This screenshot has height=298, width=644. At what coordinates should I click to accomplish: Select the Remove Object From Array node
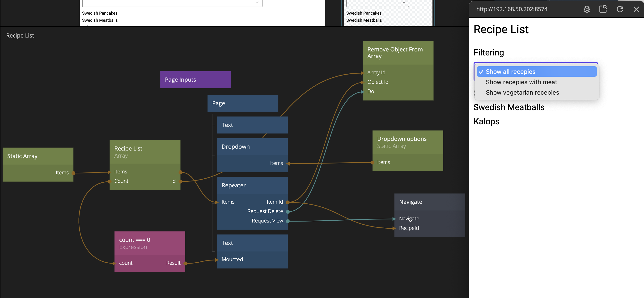coord(398,53)
